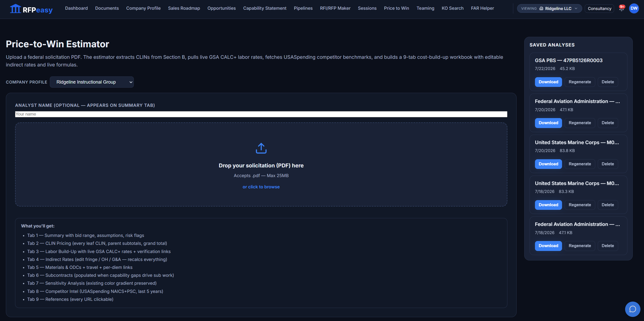
Task: Open the chat bubble widget
Action: pos(633,309)
